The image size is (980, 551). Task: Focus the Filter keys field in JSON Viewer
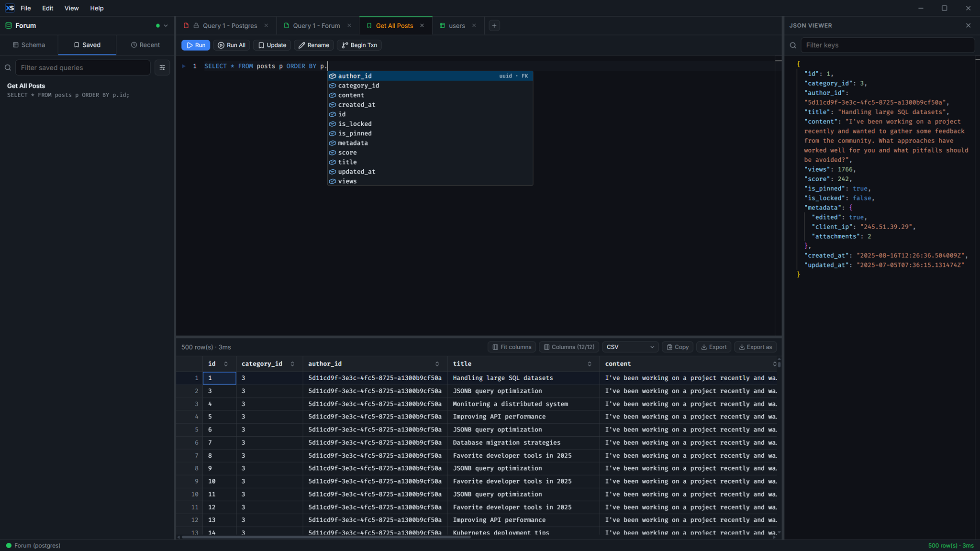pos(888,45)
